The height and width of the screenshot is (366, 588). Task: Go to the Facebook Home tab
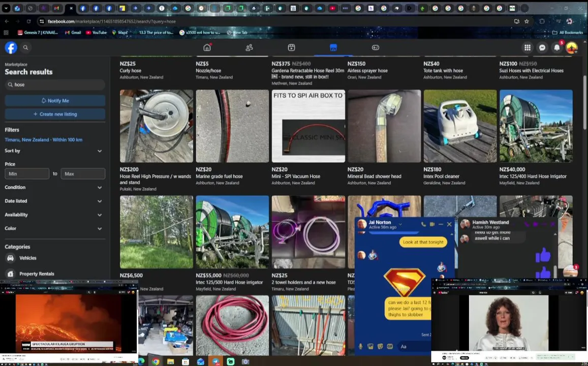(207, 48)
